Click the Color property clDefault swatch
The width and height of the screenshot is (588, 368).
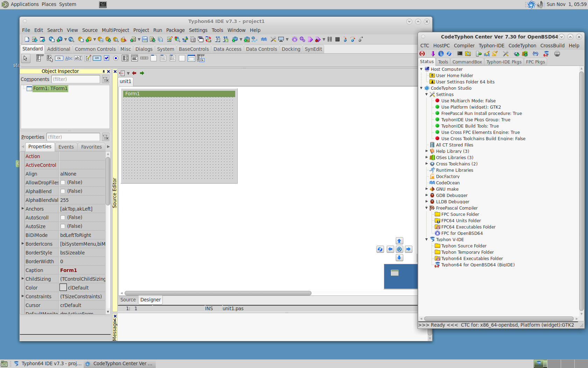pyautogui.click(x=63, y=287)
